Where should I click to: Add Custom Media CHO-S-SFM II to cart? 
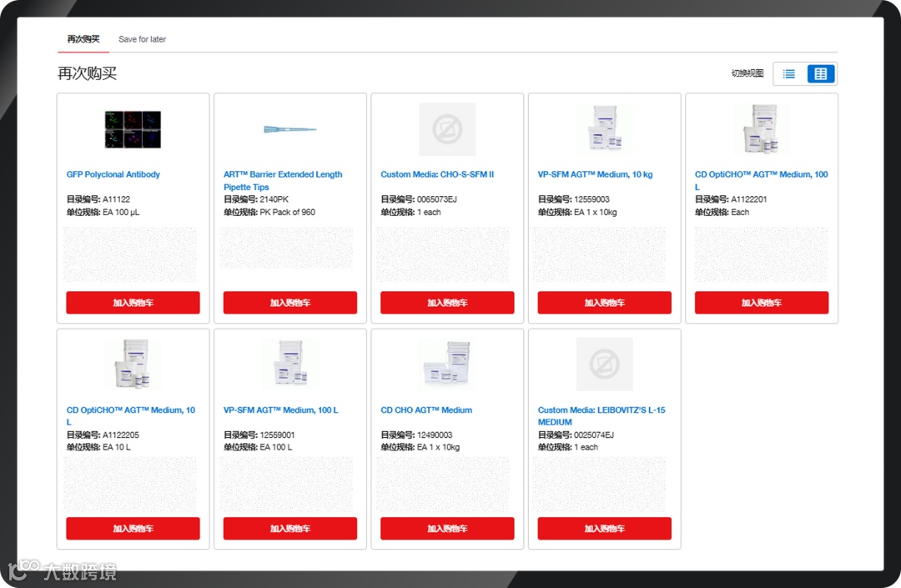coord(447,303)
